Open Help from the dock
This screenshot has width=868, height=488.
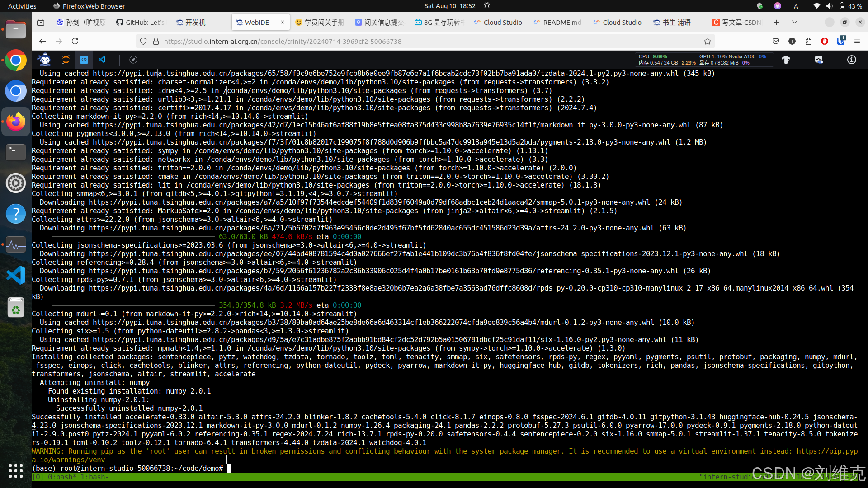click(x=16, y=214)
